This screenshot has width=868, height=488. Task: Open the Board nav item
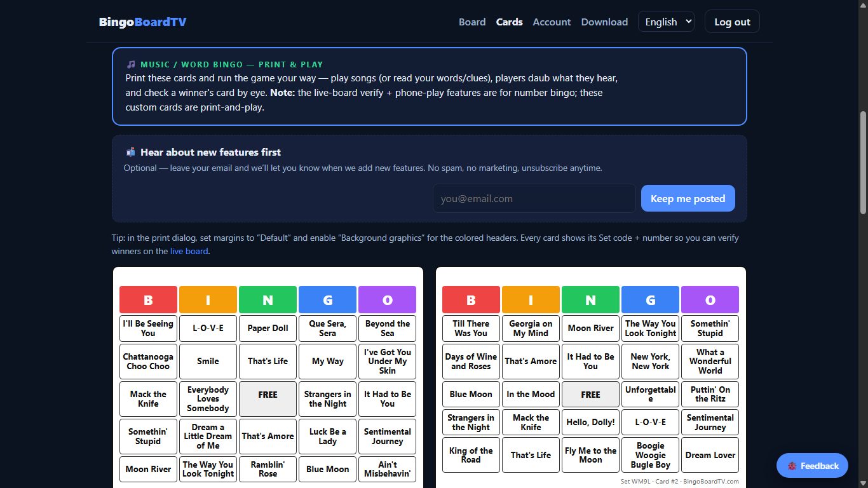point(472,22)
